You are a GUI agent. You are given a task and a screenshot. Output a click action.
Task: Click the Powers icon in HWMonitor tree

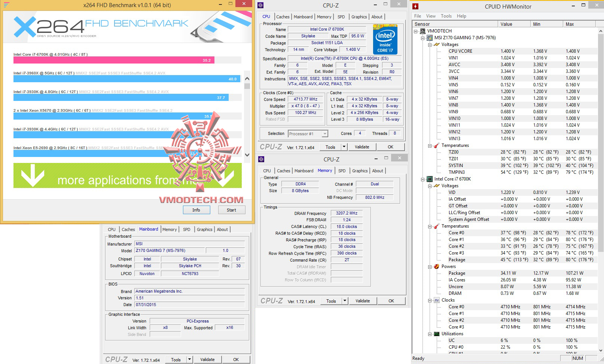(436, 266)
